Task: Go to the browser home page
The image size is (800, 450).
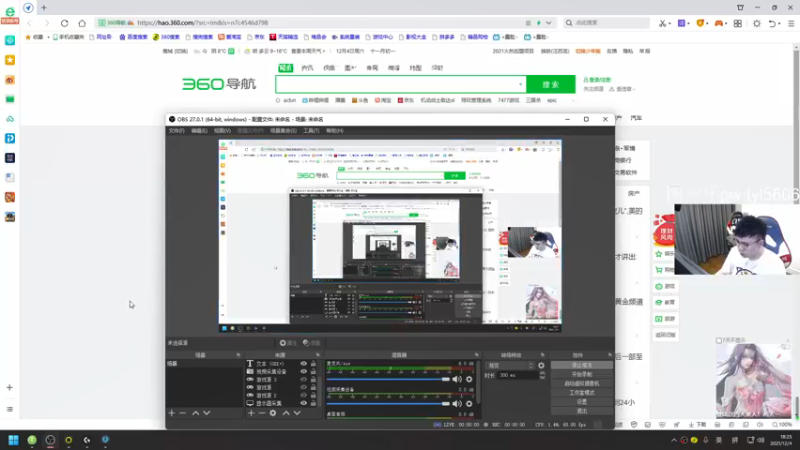Action: point(82,23)
